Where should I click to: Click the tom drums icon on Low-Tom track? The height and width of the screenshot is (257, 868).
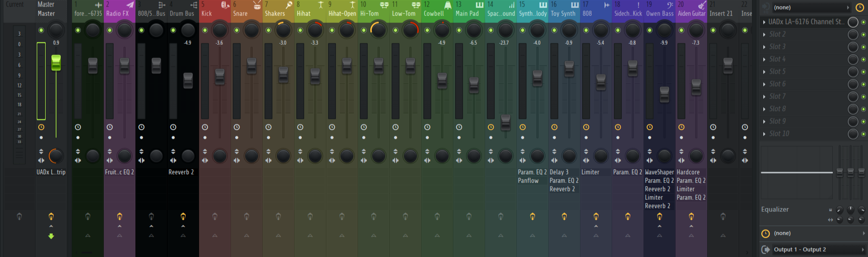416,5
